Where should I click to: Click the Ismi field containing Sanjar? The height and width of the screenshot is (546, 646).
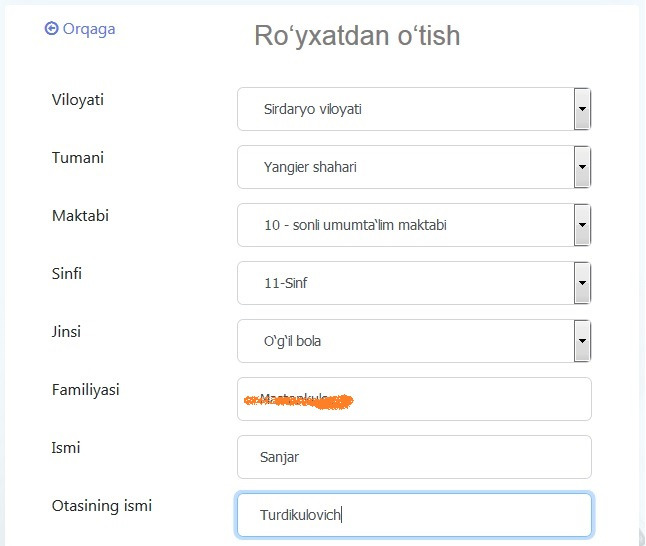click(x=414, y=457)
